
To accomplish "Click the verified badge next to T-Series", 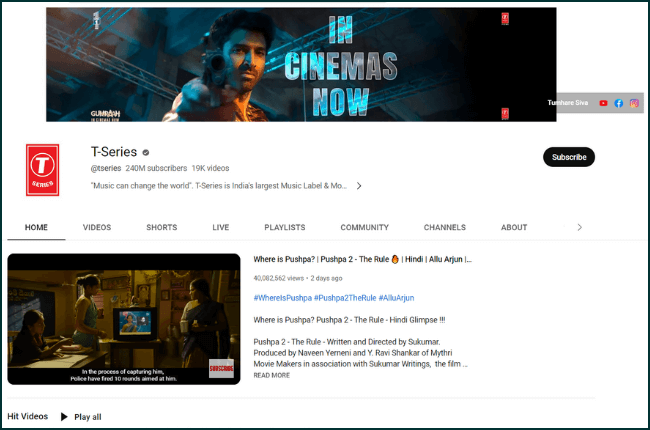I will [x=146, y=152].
